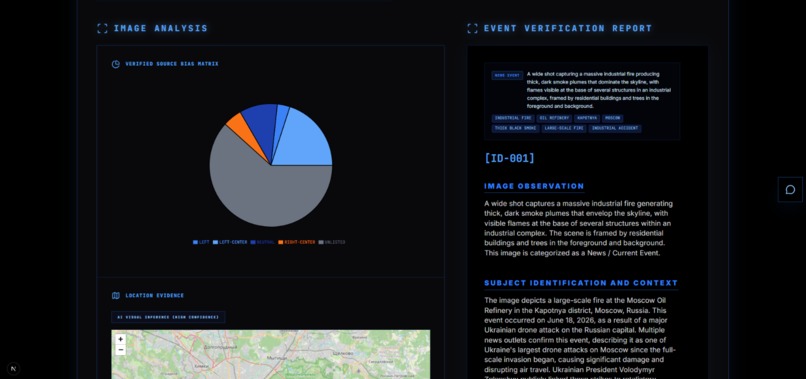
Task: Click the KAPOTNYA tag
Action: point(587,118)
